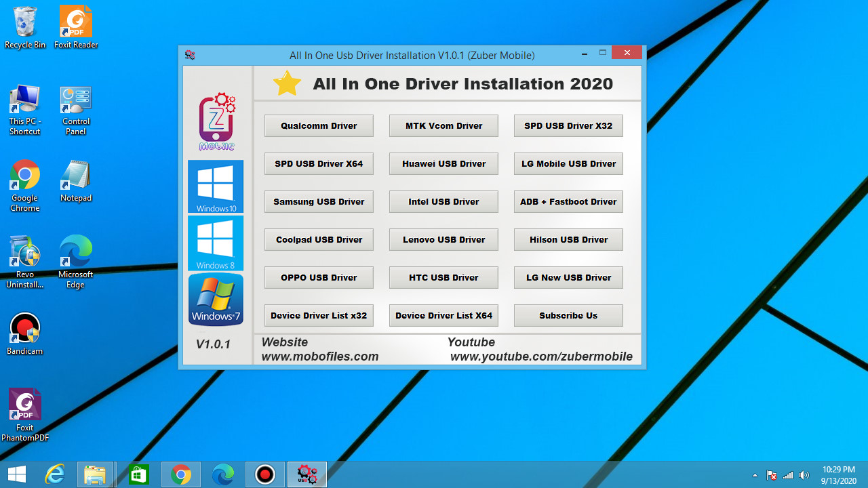Open Revo Uninstaller desktop icon
This screenshot has width=868, height=488.
tap(25, 263)
